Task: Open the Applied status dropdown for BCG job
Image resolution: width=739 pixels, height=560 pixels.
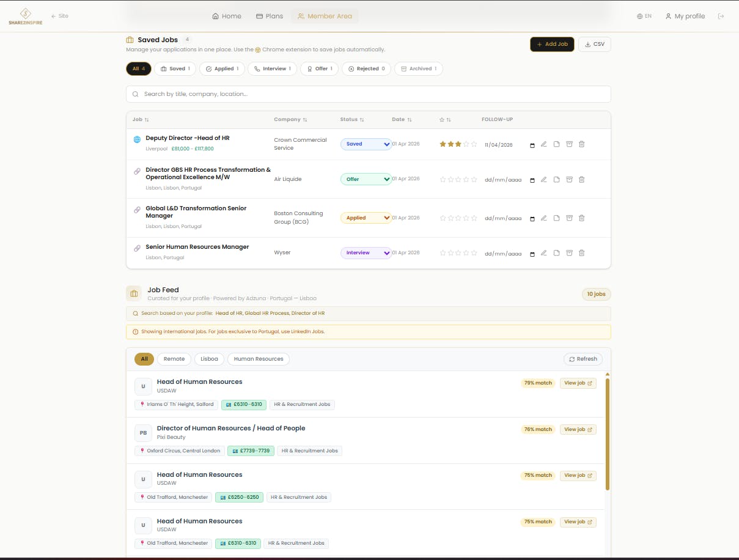Action: pos(366,218)
